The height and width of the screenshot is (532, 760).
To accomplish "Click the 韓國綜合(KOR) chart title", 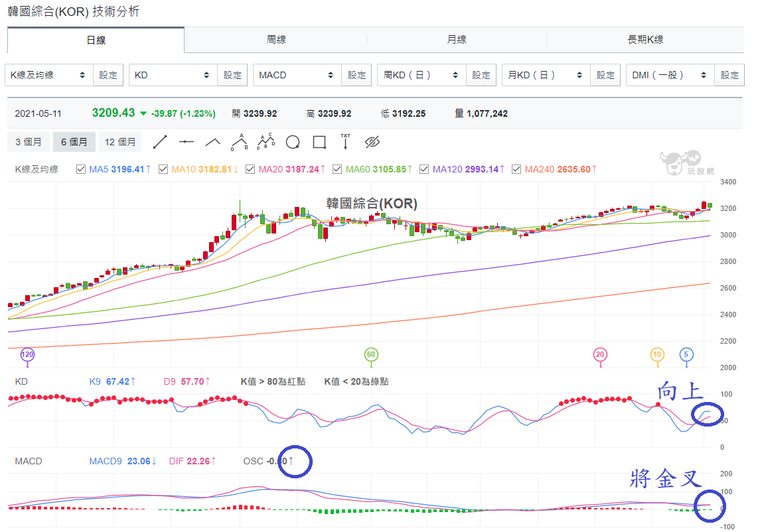I will (x=372, y=204).
